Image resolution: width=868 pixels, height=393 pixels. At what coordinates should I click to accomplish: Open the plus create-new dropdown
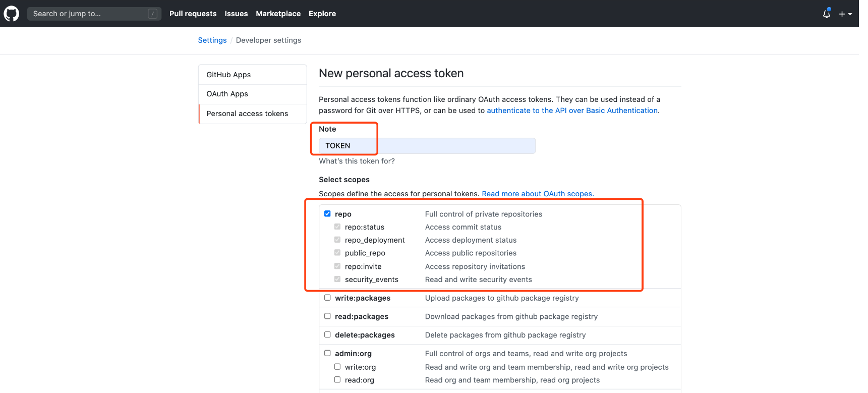[845, 14]
